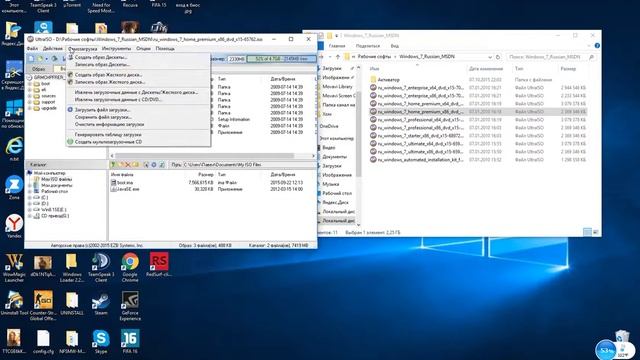Click the new folder icon in catalog toolbar
640x360 pixels.
(x=136, y=165)
